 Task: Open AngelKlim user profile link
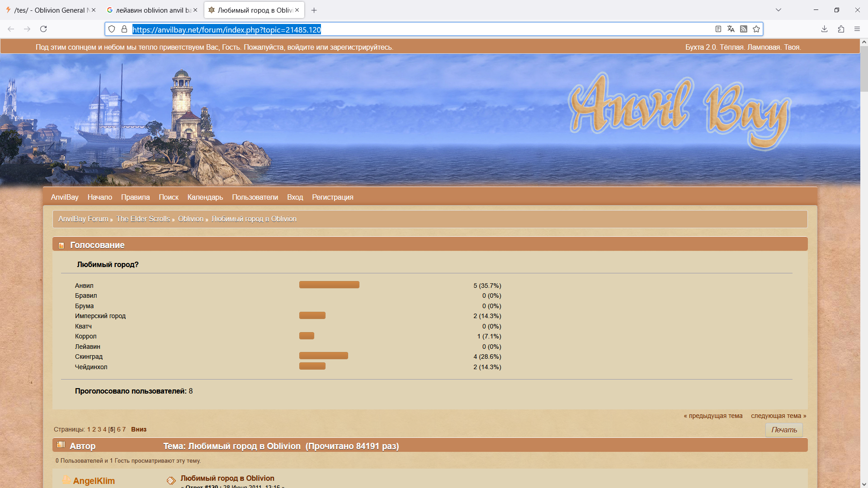pyautogui.click(x=94, y=481)
